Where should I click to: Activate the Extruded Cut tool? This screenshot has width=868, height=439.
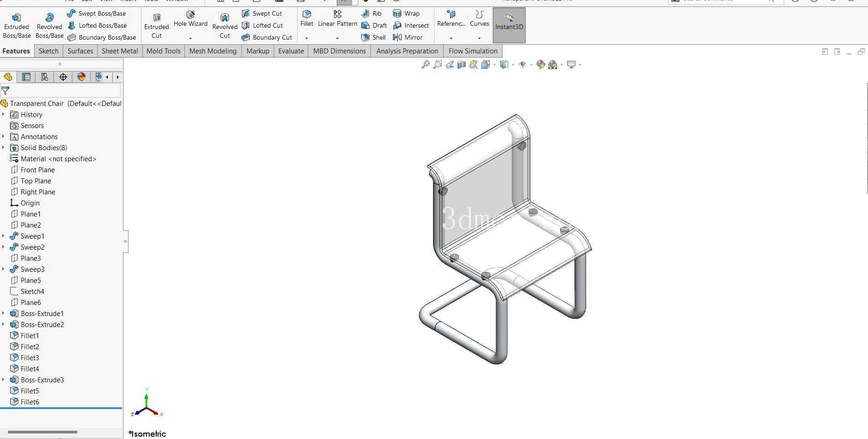(157, 26)
